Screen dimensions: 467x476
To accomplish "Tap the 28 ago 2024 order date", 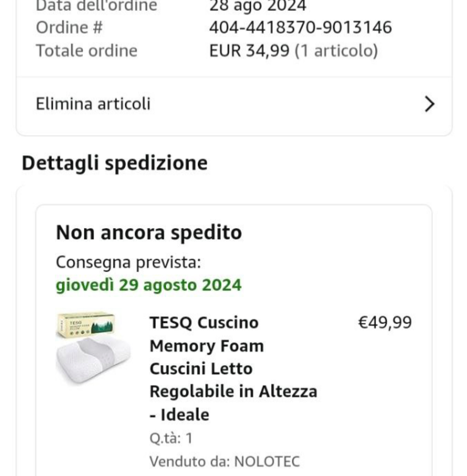I will tap(258, 6).
